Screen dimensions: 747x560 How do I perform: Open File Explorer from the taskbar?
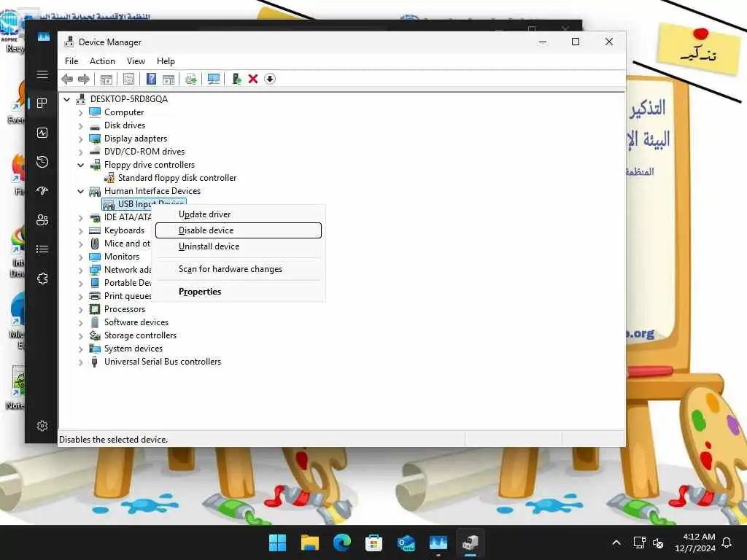[309, 542]
